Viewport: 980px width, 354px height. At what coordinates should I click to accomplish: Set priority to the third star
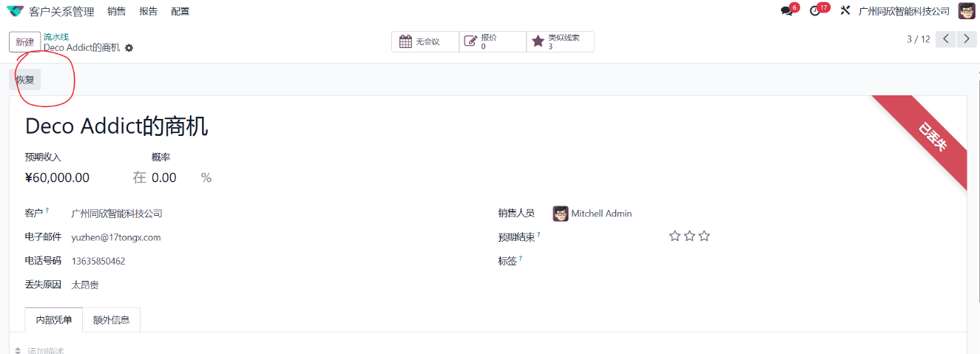tap(704, 236)
